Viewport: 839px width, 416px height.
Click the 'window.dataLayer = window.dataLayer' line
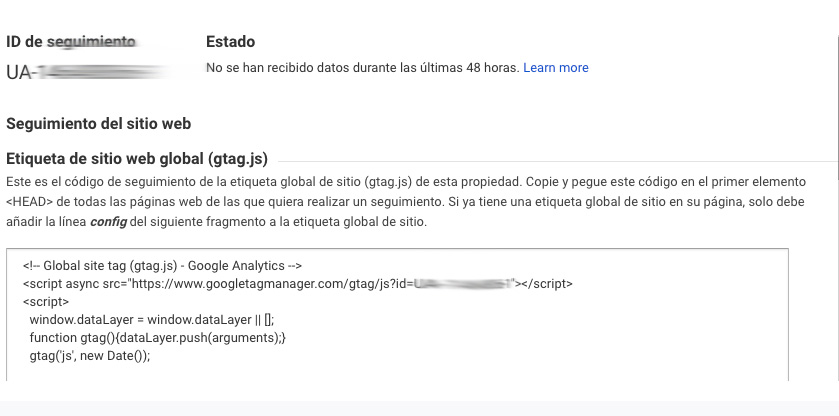[x=151, y=320]
